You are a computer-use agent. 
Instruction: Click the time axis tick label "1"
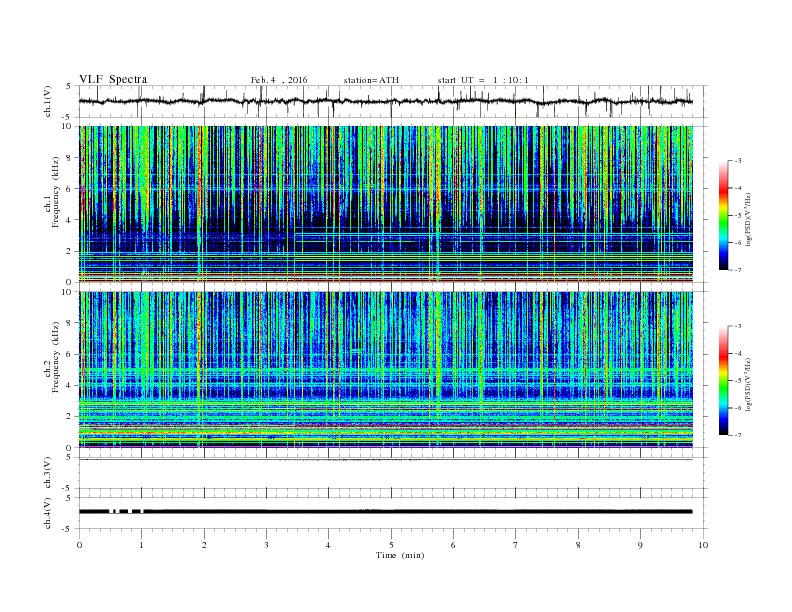(141, 545)
